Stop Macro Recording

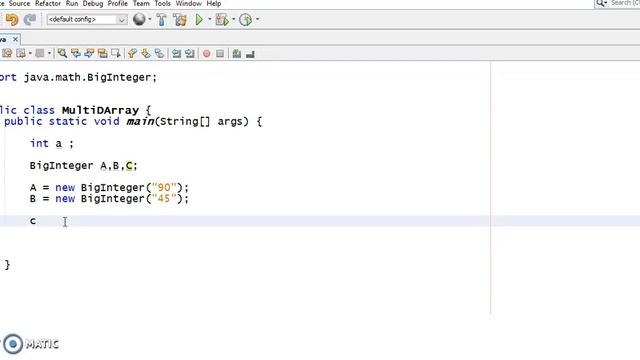(x=220, y=53)
